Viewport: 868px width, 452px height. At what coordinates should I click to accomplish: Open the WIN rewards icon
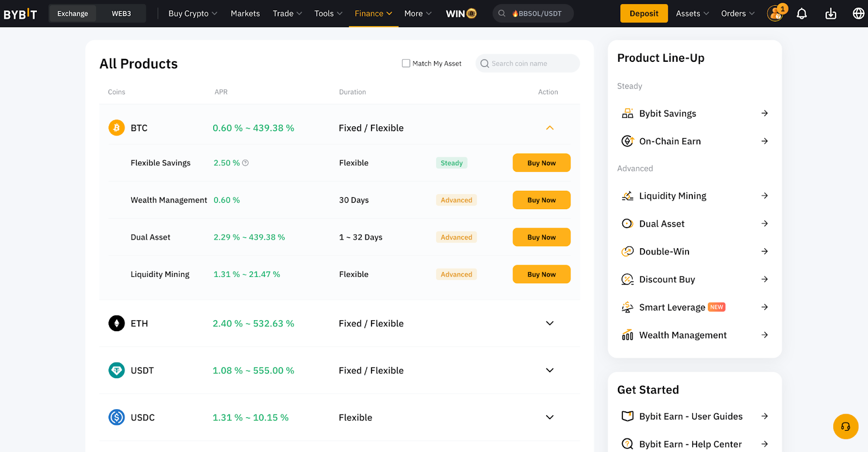point(461,14)
